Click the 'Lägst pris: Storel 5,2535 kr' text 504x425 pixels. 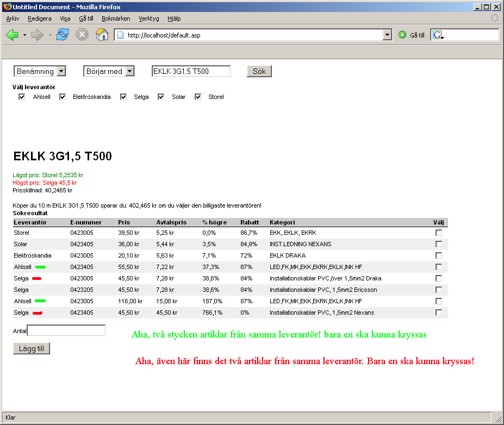coord(48,175)
